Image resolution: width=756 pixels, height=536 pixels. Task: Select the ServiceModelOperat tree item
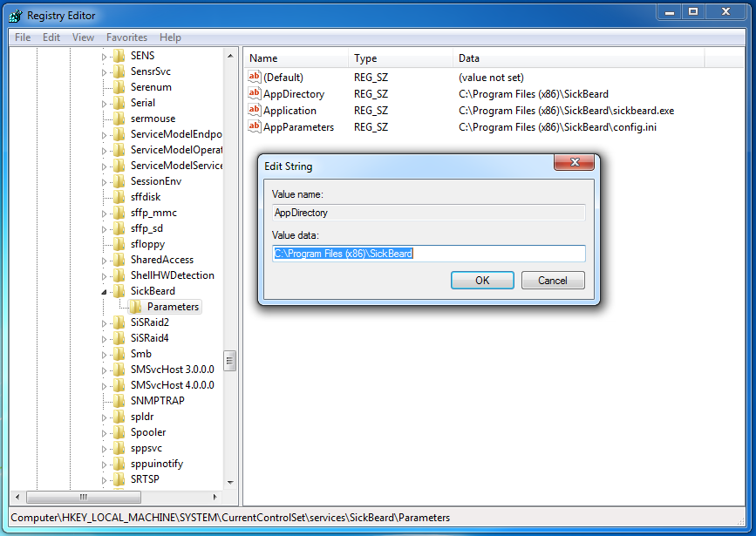[176, 151]
